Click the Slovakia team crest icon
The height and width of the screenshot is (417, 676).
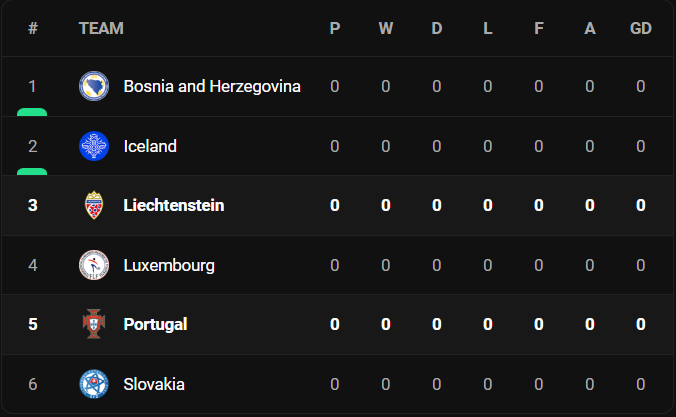click(x=94, y=384)
